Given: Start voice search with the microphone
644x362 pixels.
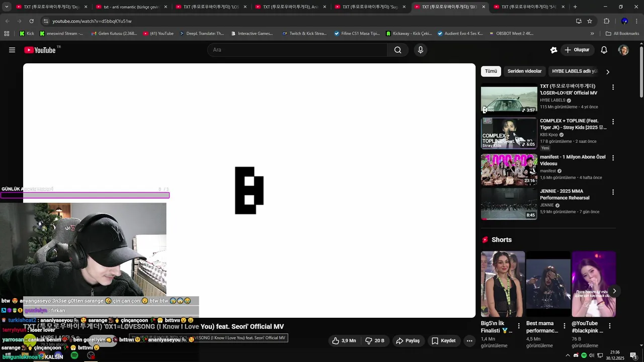Looking at the screenshot, I should coord(421,50).
